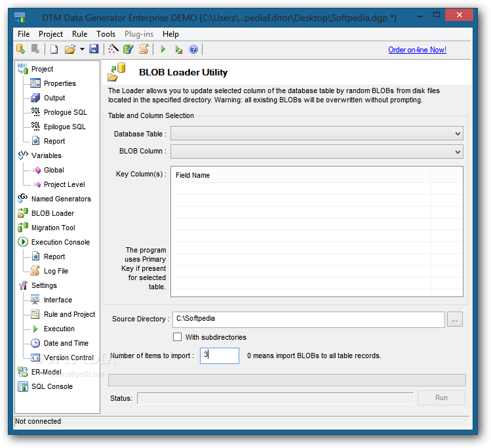Launch the rule wizard magic wand icon

click(x=113, y=49)
